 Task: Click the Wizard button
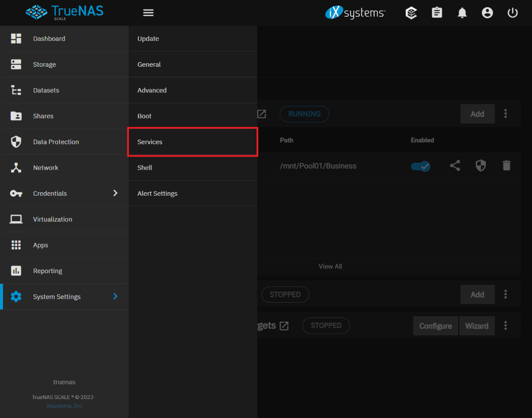(x=476, y=326)
